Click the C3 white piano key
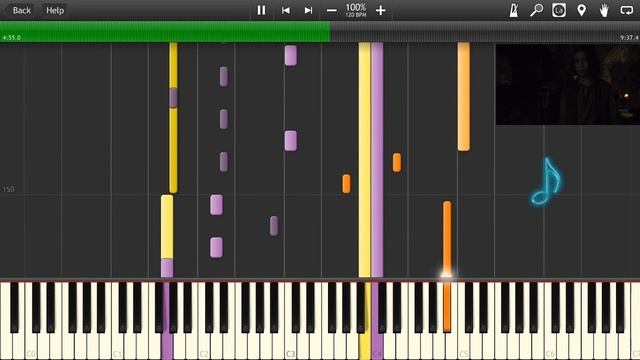The width and height of the screenshot is (640, 360). click(290, 347)
